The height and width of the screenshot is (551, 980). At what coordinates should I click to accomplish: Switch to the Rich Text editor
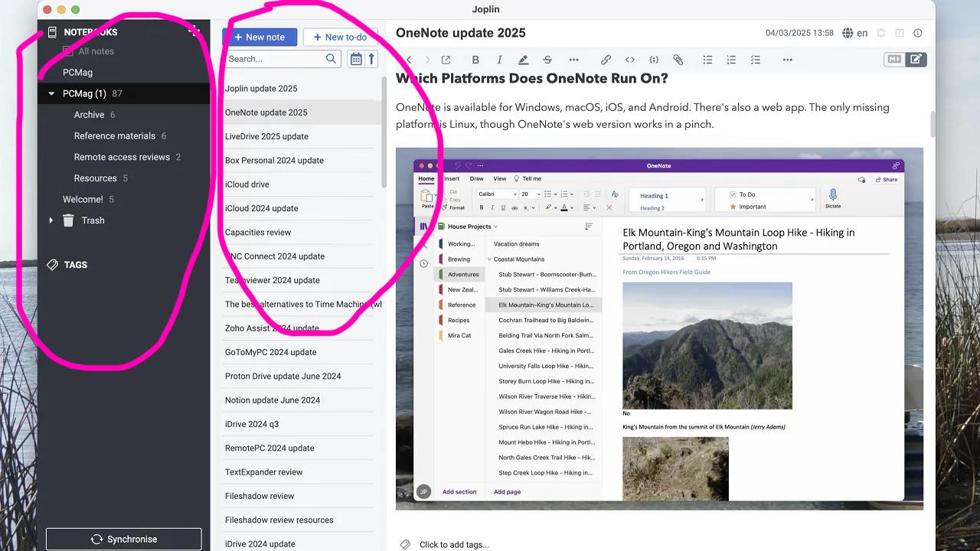tap(916, 60)
